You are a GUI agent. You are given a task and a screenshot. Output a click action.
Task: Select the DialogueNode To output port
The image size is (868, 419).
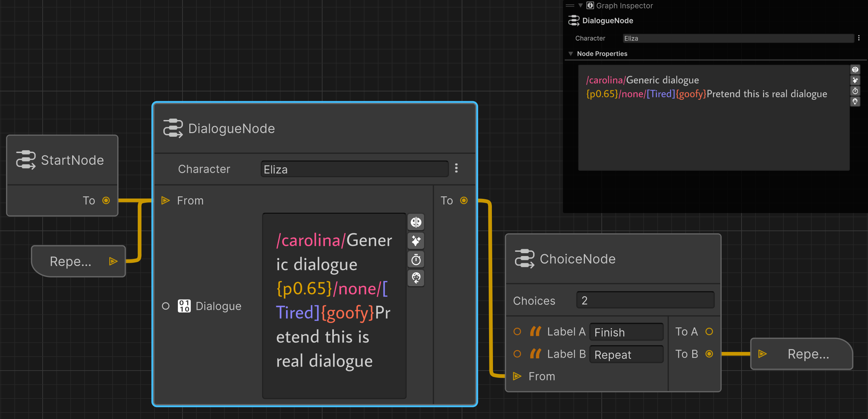coord(463,200)
